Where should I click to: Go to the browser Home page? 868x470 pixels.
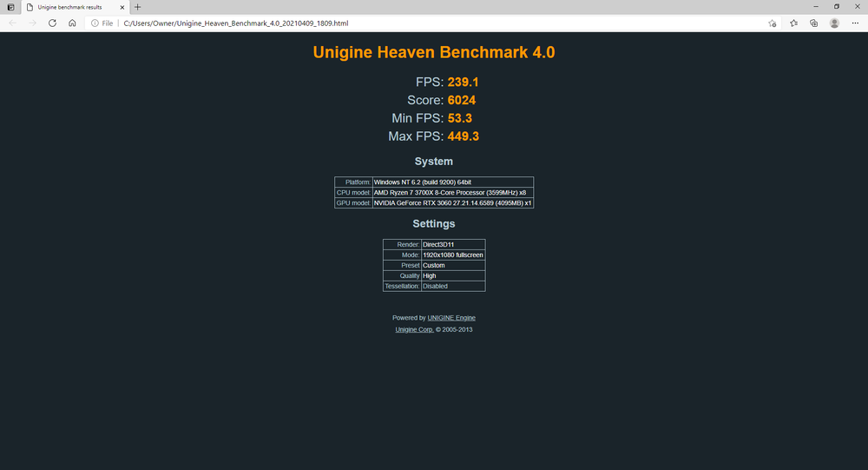coord(72,23)
